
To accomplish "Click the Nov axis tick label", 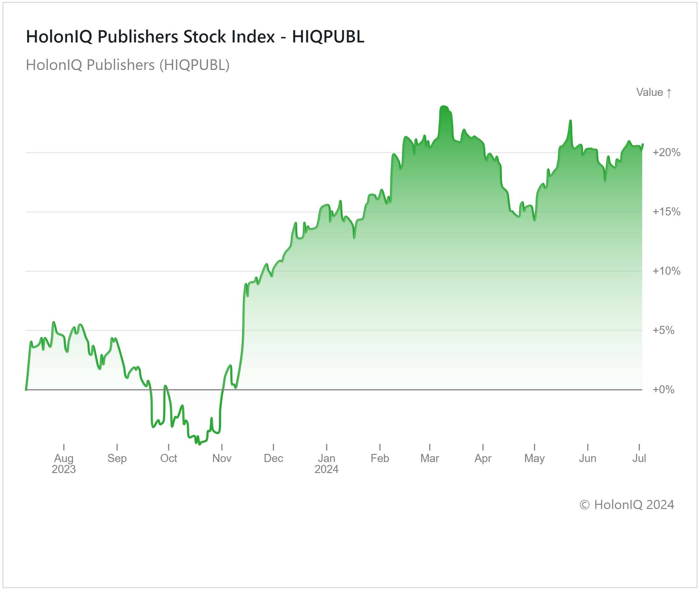I will (x=222, y=458).
